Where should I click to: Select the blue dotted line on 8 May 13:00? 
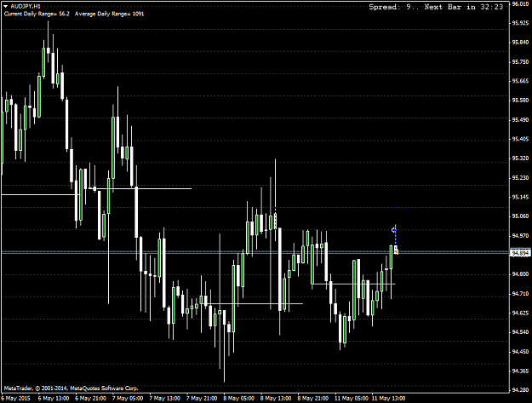point(275,218)
